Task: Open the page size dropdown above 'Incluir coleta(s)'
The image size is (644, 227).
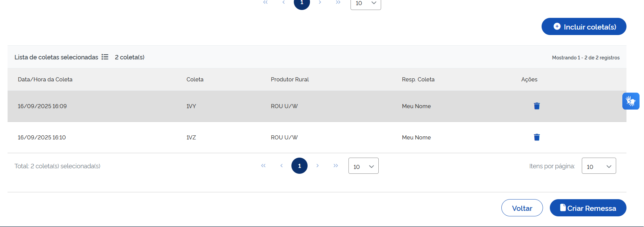Action: click(x=365, y=3)
